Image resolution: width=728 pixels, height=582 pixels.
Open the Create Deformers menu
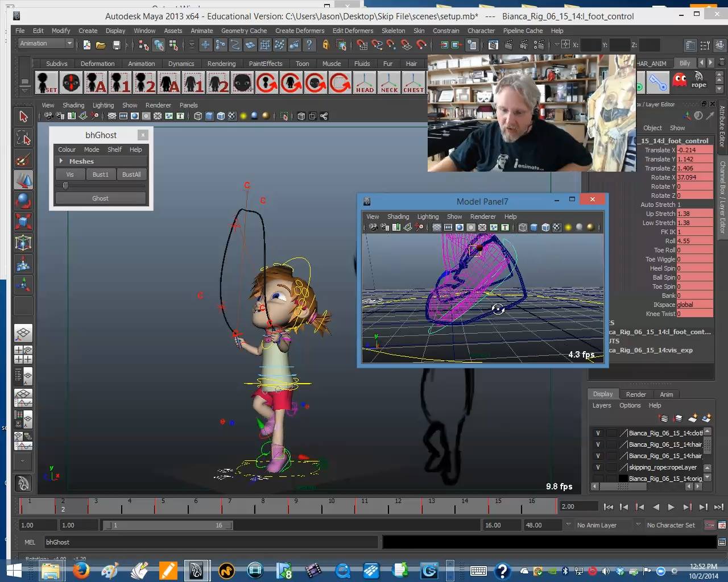point(300,31)
